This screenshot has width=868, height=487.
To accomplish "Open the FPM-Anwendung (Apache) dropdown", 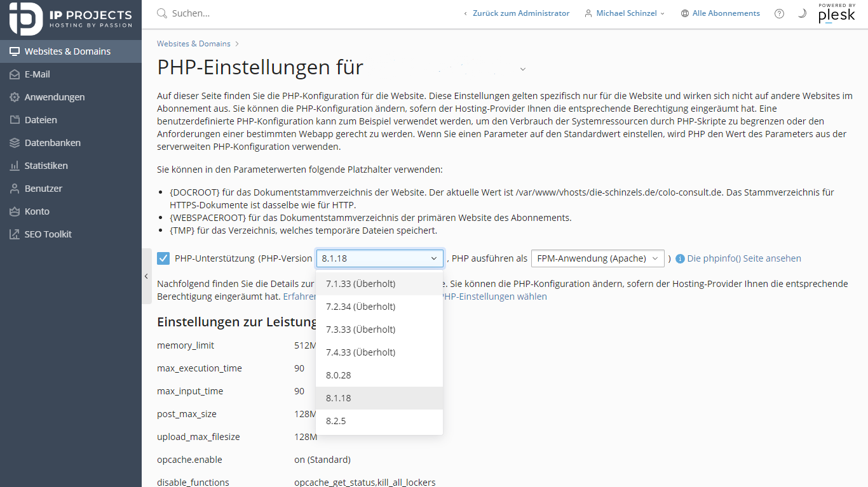I will click(x=597, y=258).
